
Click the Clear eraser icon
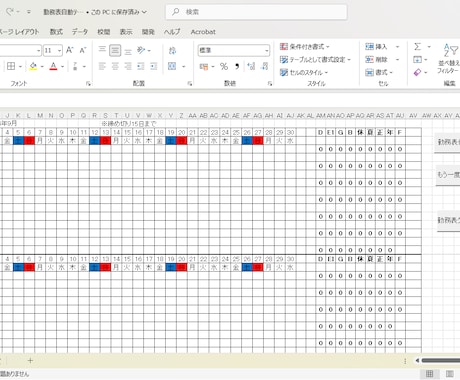417,72
